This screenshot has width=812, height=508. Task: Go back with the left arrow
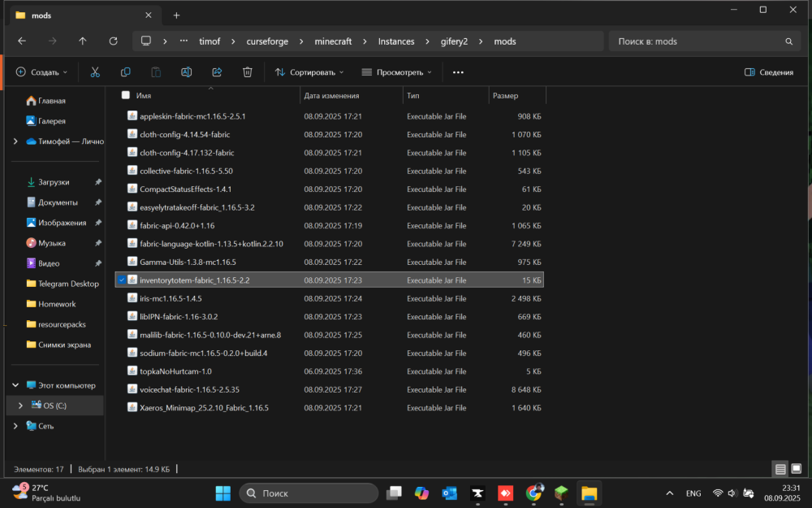tap(22, 41)
